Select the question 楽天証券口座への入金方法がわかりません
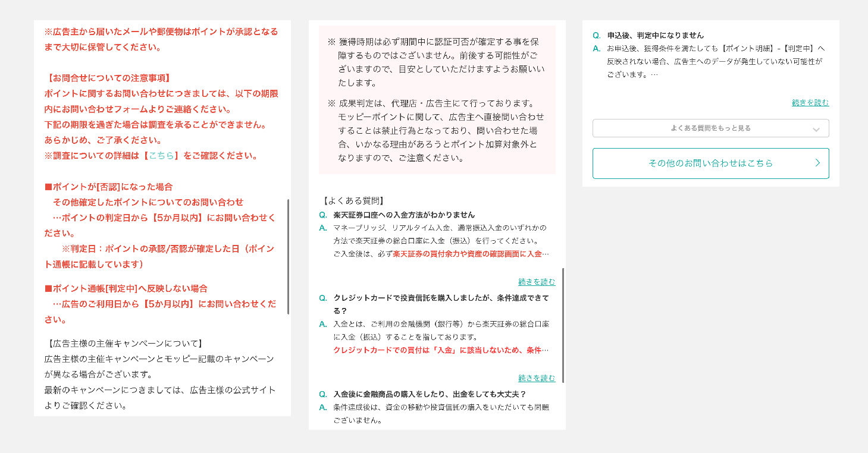The height and width of the screenshot is (453, 868). 404,215
